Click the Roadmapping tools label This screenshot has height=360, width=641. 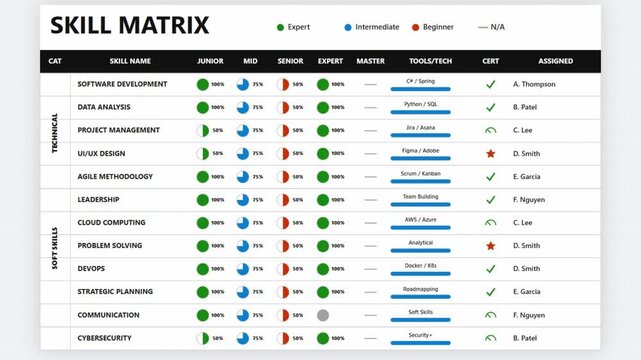[x=420, y=289]
